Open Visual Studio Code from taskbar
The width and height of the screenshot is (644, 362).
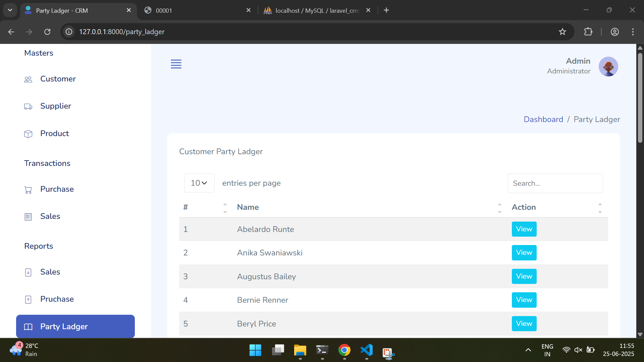click(367, 350)
